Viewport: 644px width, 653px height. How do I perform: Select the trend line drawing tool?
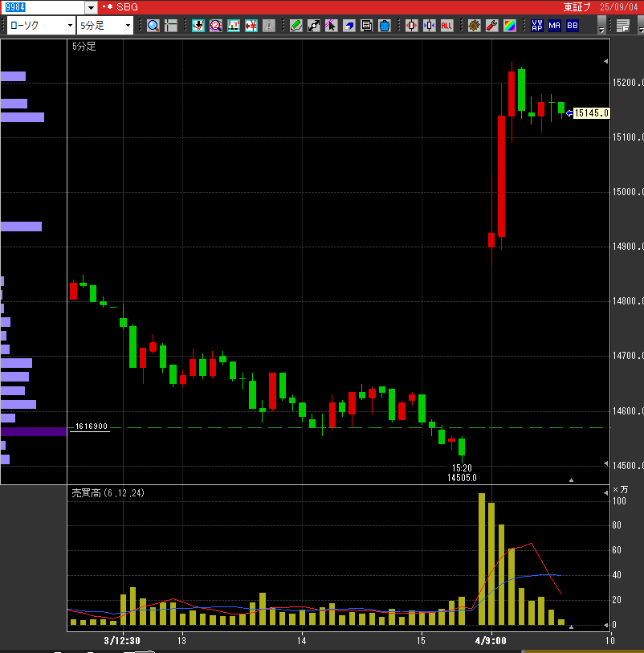coord(314,26)
